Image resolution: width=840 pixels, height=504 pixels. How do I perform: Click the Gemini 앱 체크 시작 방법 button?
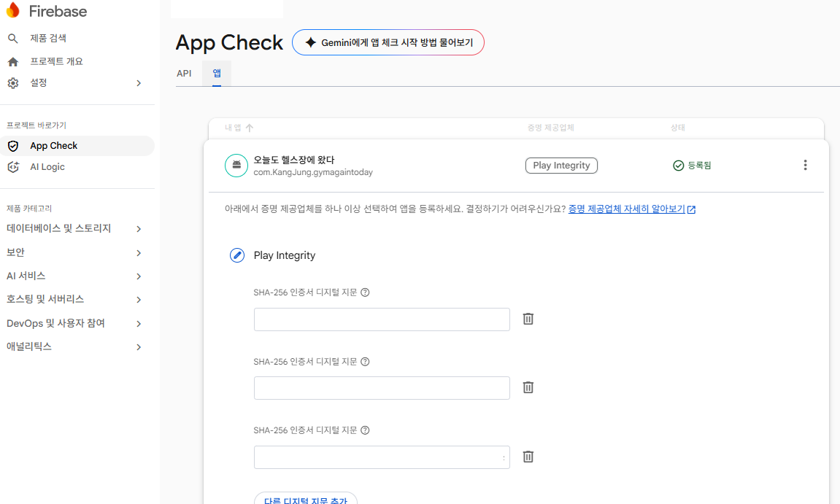coord(388,42)
